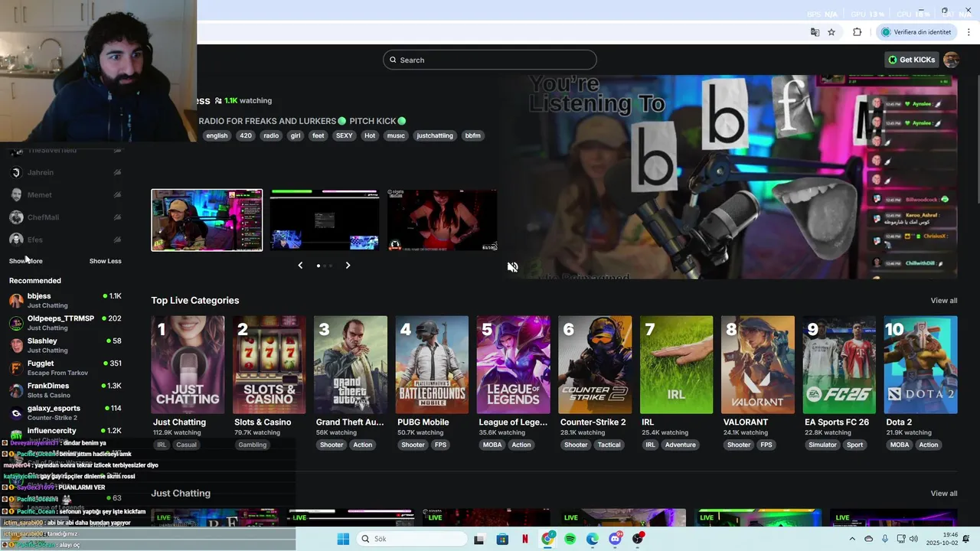Open the Slots & Casino category card
The height and width of the screenshot is (551, 980).
point(269,365)
